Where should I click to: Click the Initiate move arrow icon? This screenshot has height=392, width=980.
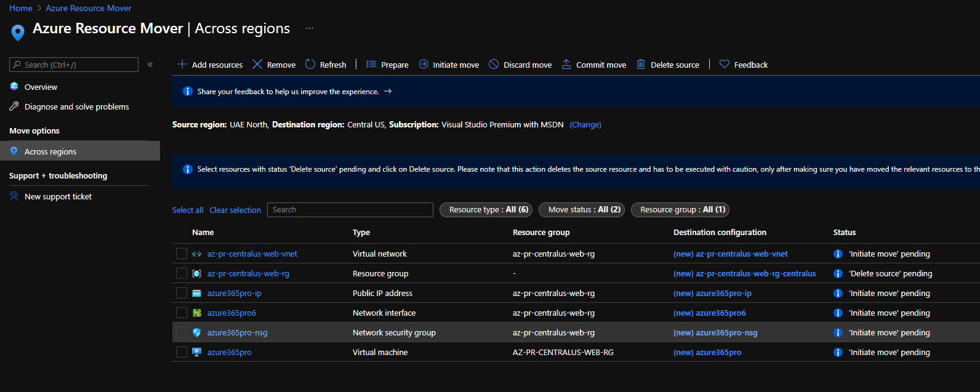(424, 64)
